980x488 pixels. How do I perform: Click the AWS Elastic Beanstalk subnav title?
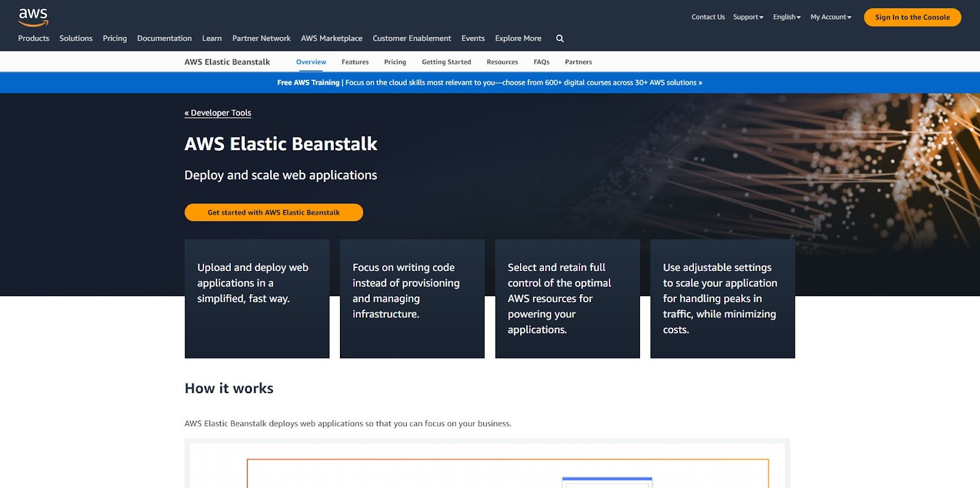click(227, 62)
